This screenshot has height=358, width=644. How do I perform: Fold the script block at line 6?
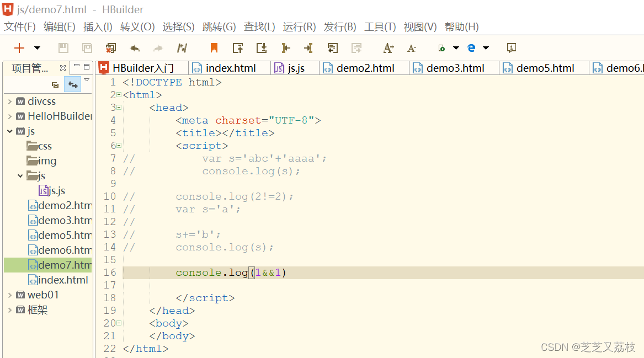click(x=119, y=145)
